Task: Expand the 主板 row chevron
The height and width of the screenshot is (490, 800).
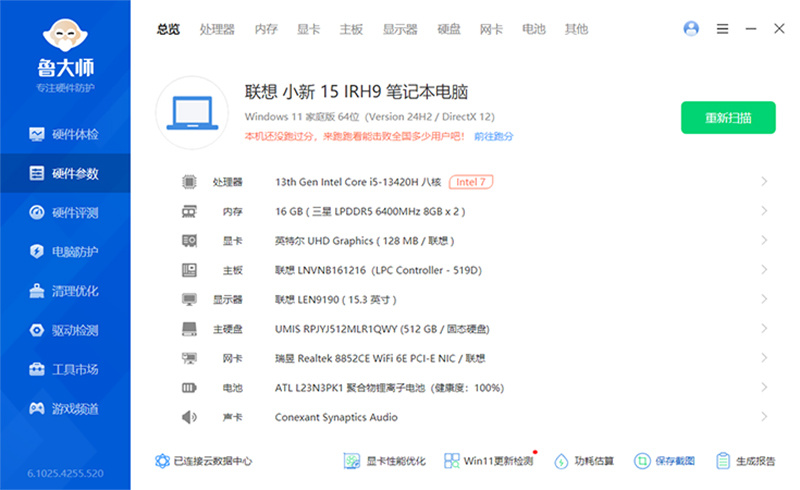Action: pos(764,270)
